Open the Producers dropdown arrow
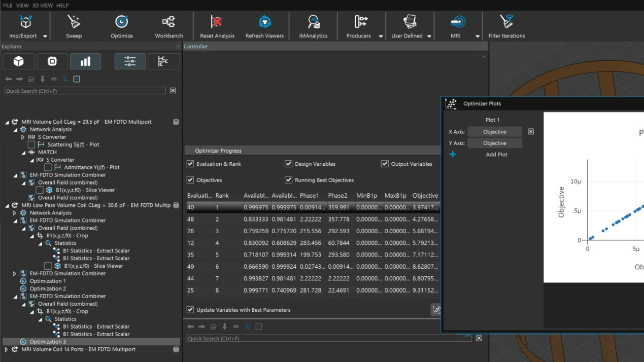644x362 pixels. point(381,36)
